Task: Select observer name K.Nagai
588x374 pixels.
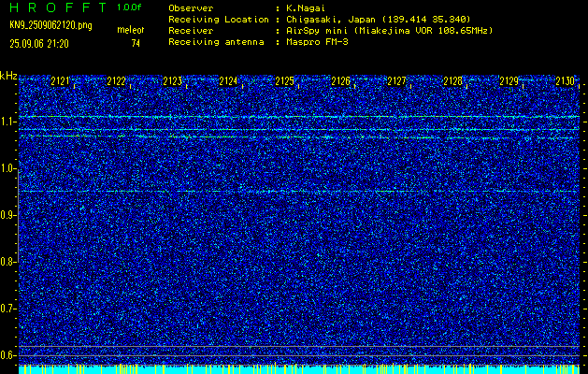Action: click(x=306, y=7)
